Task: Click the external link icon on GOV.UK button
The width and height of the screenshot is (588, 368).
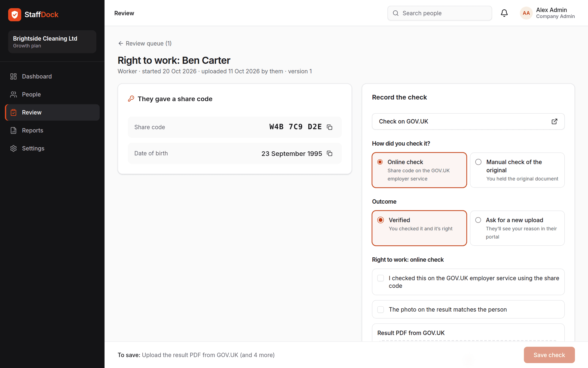Action: coord(555,121)
